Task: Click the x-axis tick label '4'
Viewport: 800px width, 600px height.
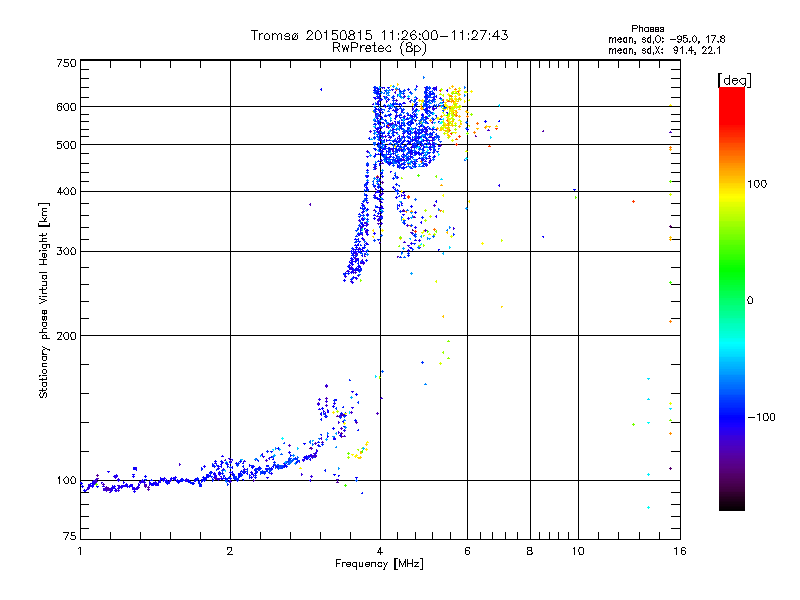Action: (380, 551)
